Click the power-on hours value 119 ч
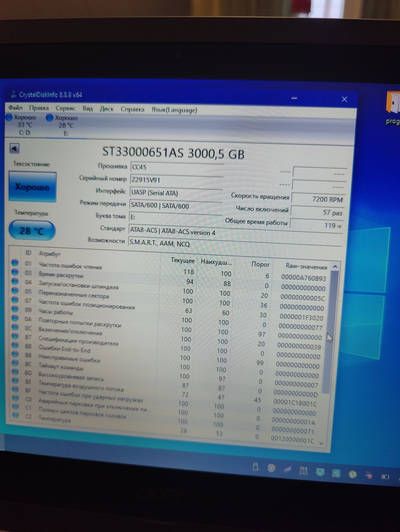400x532 pixels. (316, 225)
